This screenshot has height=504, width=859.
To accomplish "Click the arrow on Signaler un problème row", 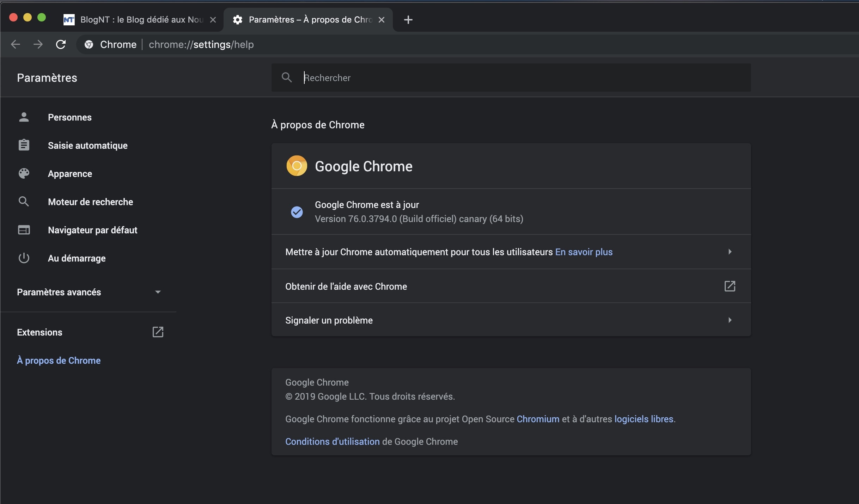I will pyautogui.click(x=730, y=320).
